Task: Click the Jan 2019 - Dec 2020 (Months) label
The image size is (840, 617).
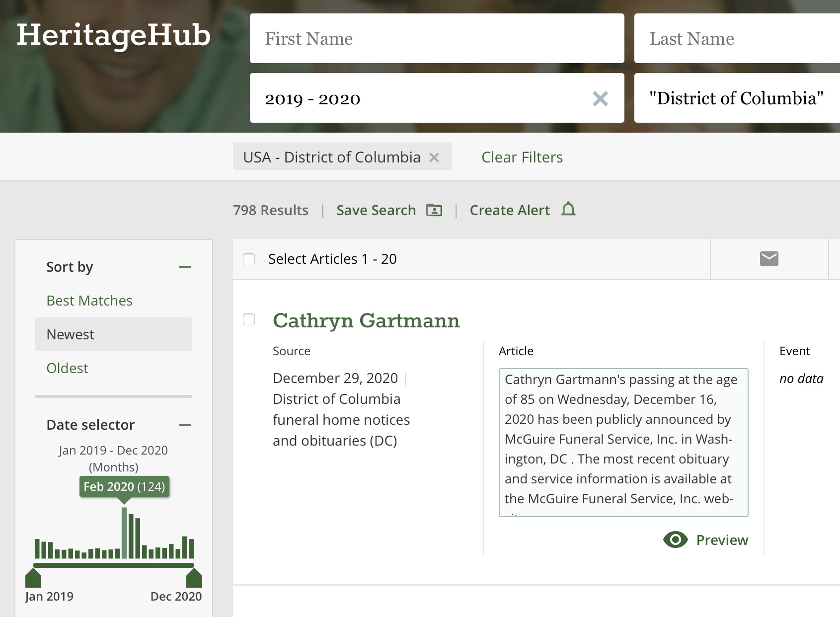Action: click(113, 459)
